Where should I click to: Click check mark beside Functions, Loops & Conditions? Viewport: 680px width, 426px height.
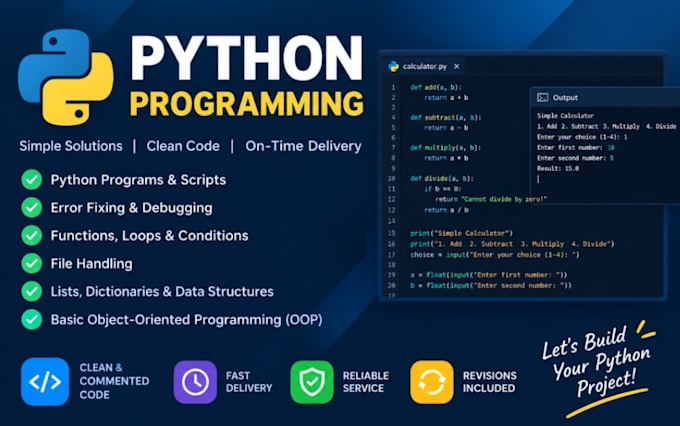point(32,236)
